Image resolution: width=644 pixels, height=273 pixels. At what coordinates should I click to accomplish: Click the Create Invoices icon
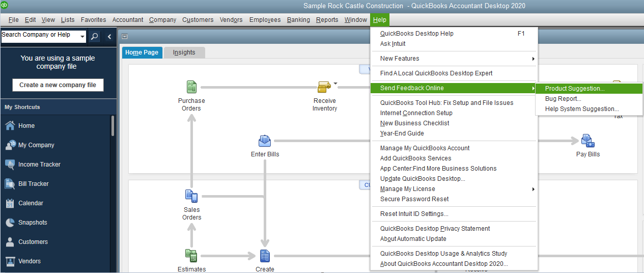[x=265, y=256]
